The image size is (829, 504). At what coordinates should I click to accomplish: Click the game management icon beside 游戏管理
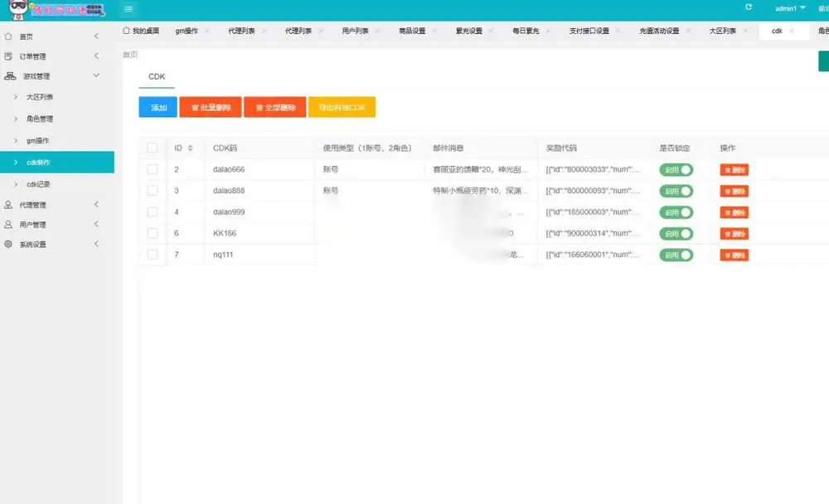[x=10, y=76]
